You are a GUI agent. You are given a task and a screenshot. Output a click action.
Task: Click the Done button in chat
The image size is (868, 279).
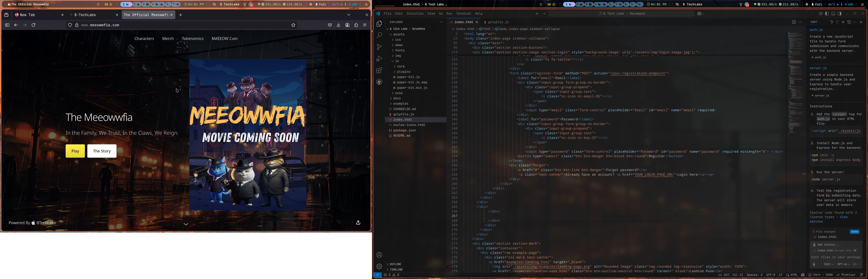click(855, 232)
